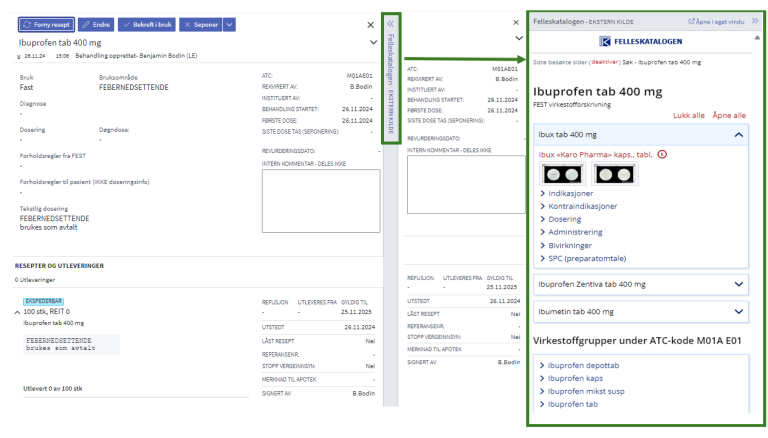Collapse the Felleskatalogen panel with double right chevron
The width and height of the screenshot is (768, 438).
[755, 21]
